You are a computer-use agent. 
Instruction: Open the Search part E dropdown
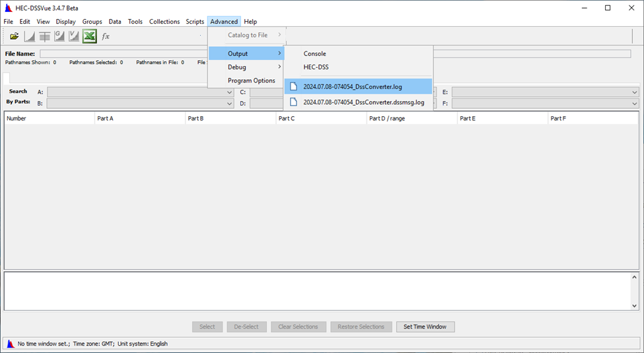(x=635, y=92)
